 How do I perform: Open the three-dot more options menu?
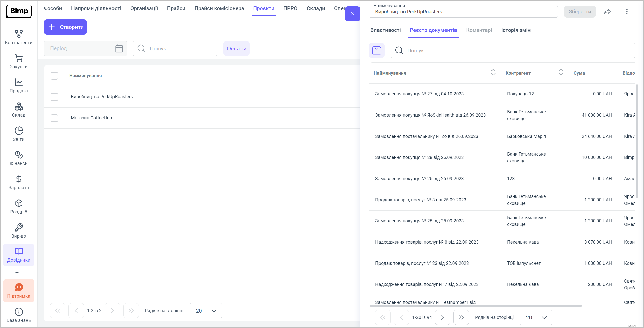click(x=627, y=12)
